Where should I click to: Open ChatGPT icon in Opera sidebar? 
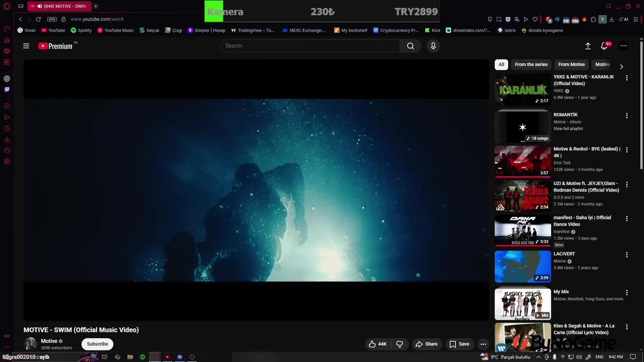pos(7,78)
